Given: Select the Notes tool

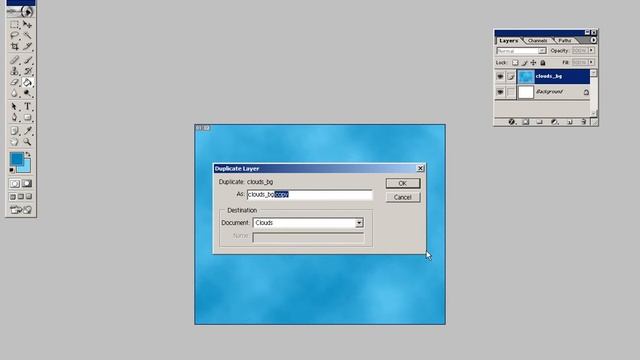Looking at the screenshot, I should point(14,131).
